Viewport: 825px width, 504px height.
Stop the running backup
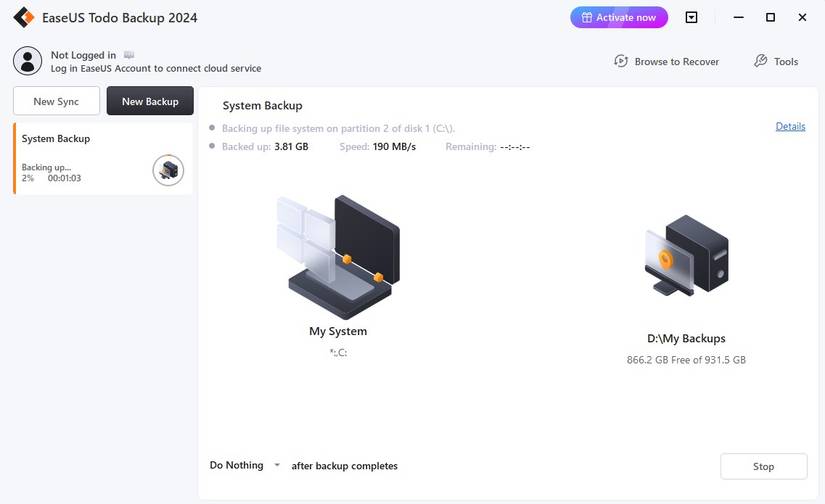(x=763, y=466)
